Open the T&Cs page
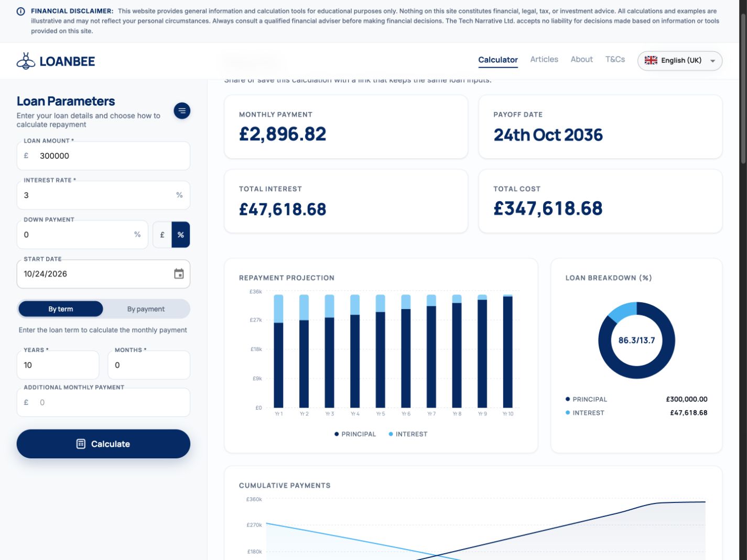The height and width of the screenshot is (560, 747). pos(615,59)
